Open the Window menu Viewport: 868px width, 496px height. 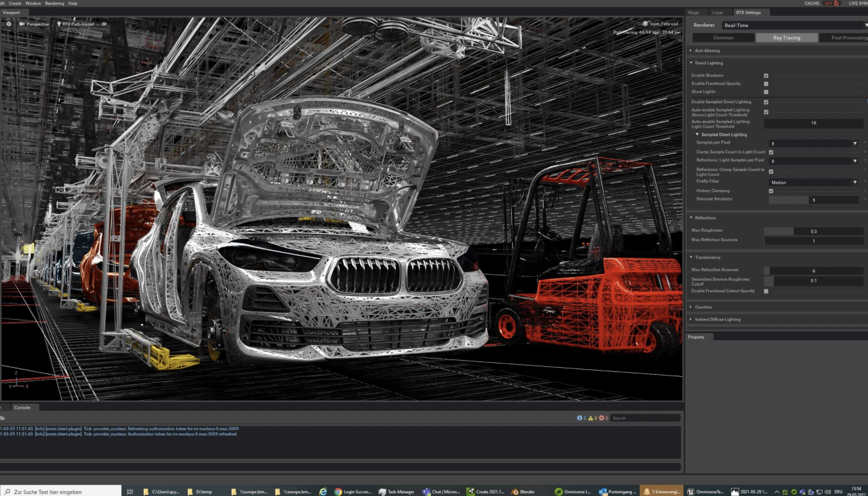tap(33, 3)
